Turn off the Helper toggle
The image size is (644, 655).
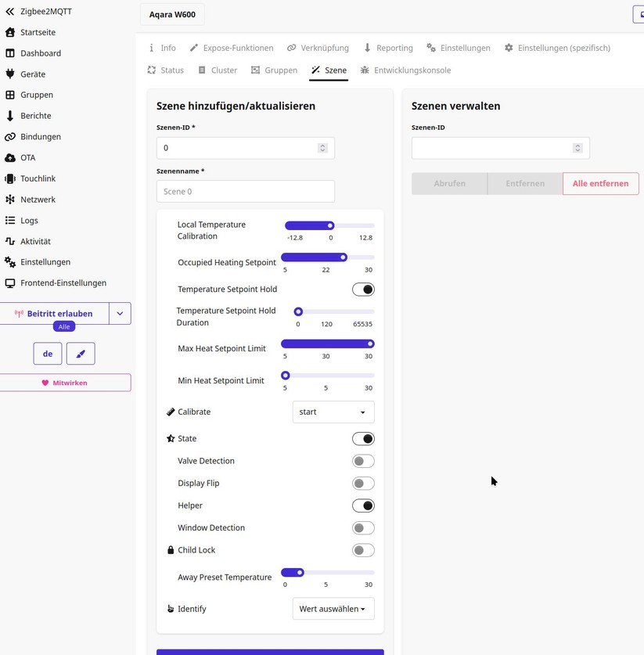[x=362, y=505]
